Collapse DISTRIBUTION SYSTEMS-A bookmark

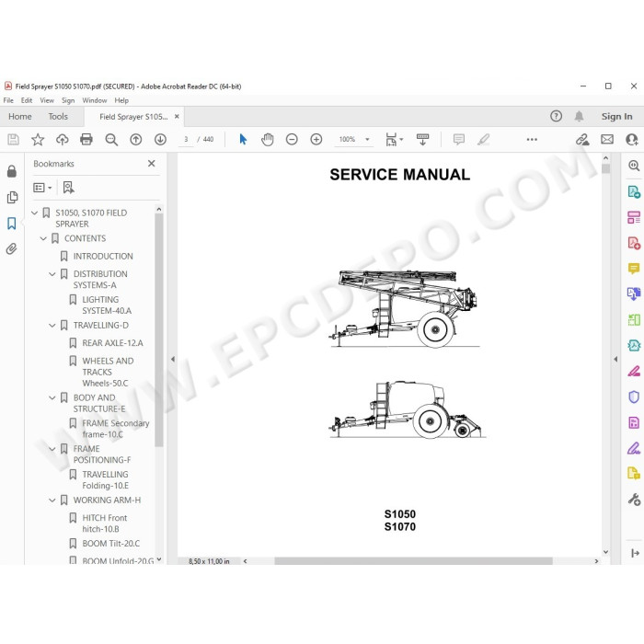(x=52, y=274)
